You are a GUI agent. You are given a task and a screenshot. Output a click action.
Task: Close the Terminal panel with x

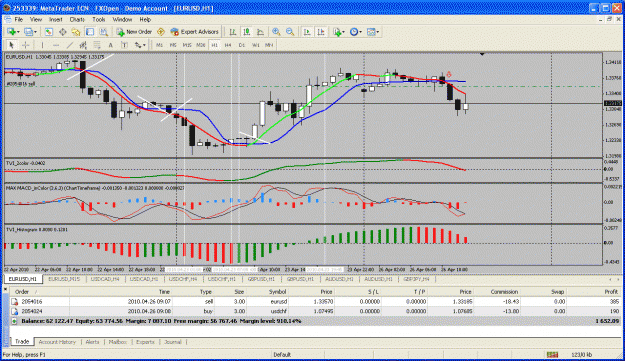pos(6,289)
